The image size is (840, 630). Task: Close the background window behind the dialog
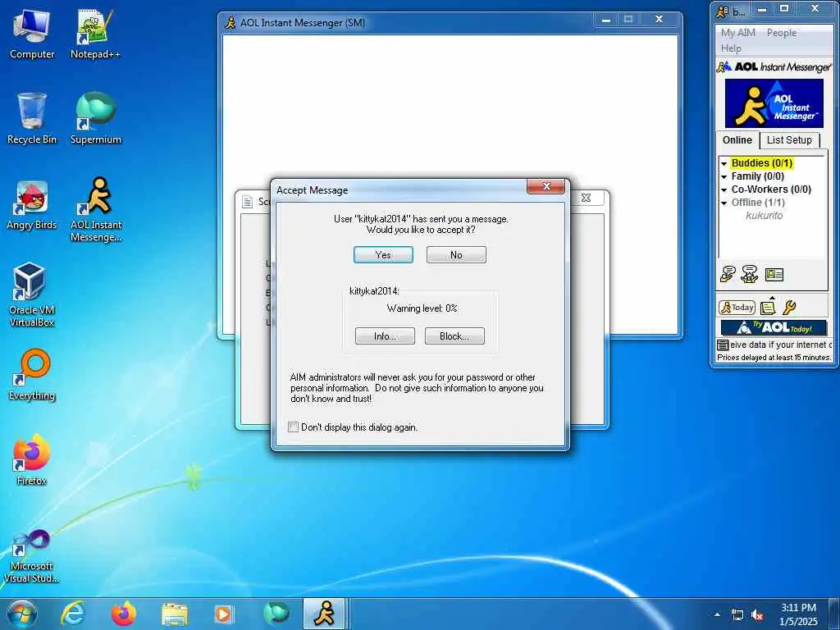(x=586, y=198)
